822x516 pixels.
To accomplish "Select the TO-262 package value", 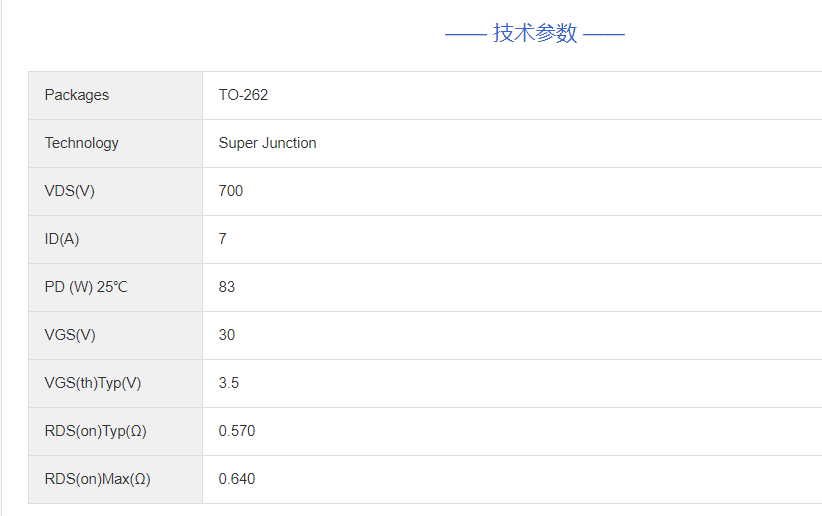I will pyautogui.click(x=243, y=95).
